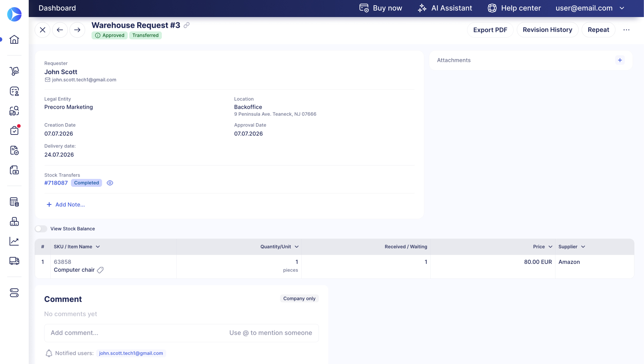Click SKU number 63858
Image resolution: width=644 pixels, height=364 pixels.
tap(62, 262)
